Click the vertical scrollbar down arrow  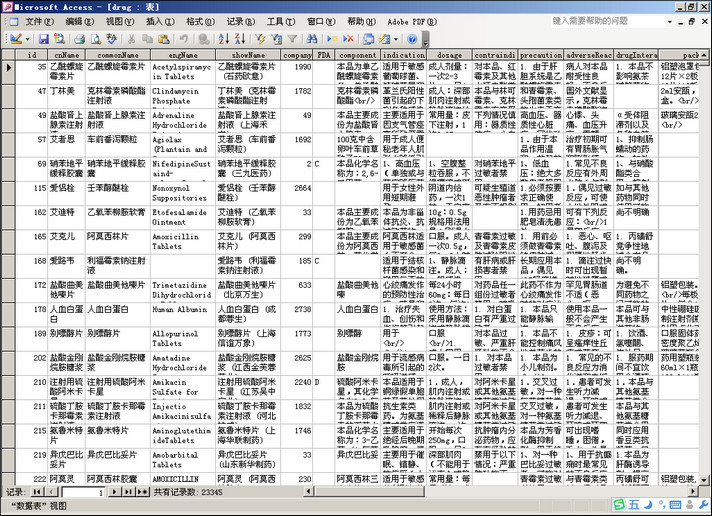(x=703, y=480)
